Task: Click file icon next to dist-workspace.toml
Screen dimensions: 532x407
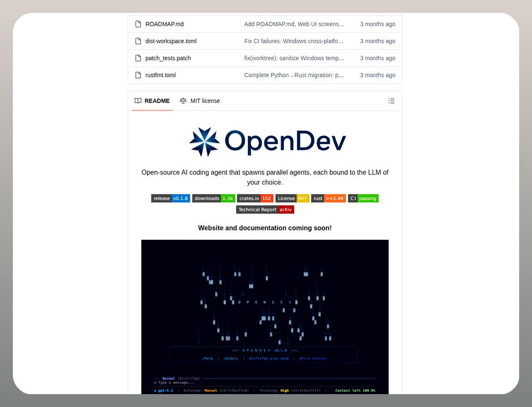Action: [138, 41]
